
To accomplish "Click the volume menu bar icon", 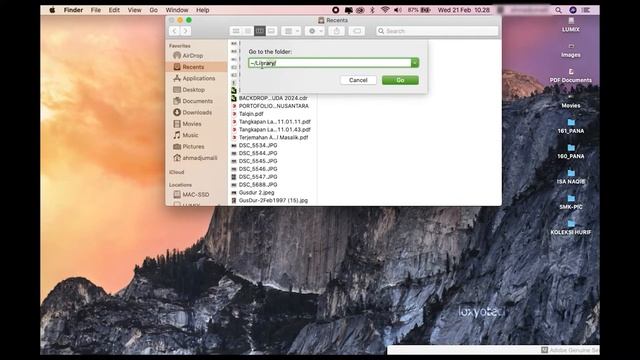I will pyautogui.click(x=398, y=10).
